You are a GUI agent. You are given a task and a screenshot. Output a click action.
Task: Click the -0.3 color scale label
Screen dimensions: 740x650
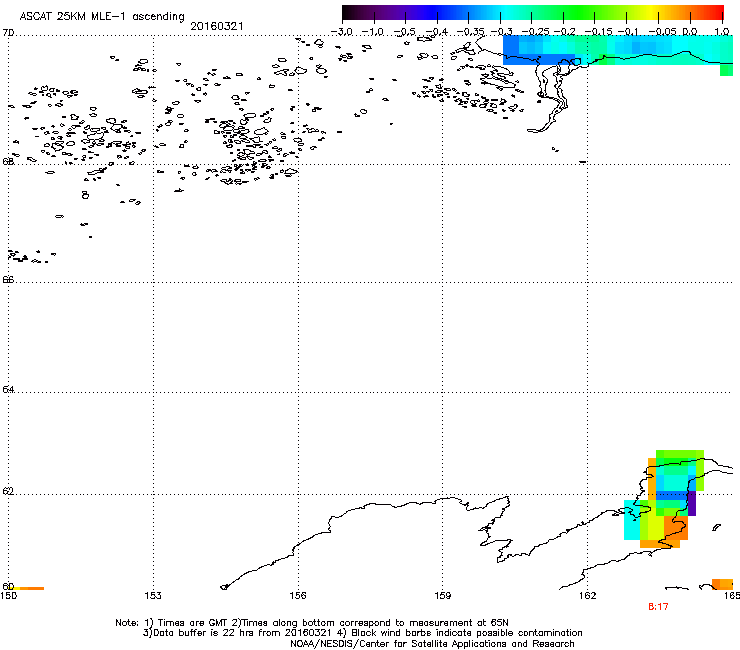[x=501, y=32]
